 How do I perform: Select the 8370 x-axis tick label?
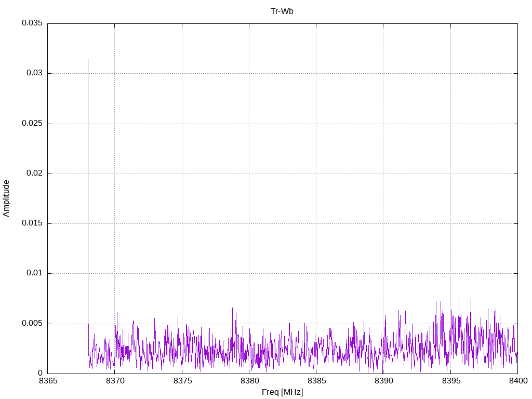(115, 382)
